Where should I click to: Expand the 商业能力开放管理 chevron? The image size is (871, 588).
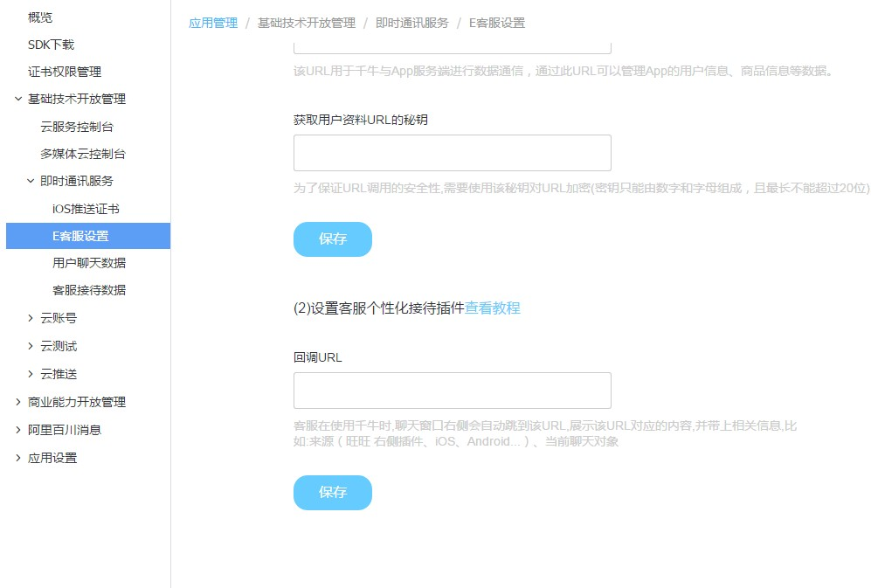coord(18,402)
